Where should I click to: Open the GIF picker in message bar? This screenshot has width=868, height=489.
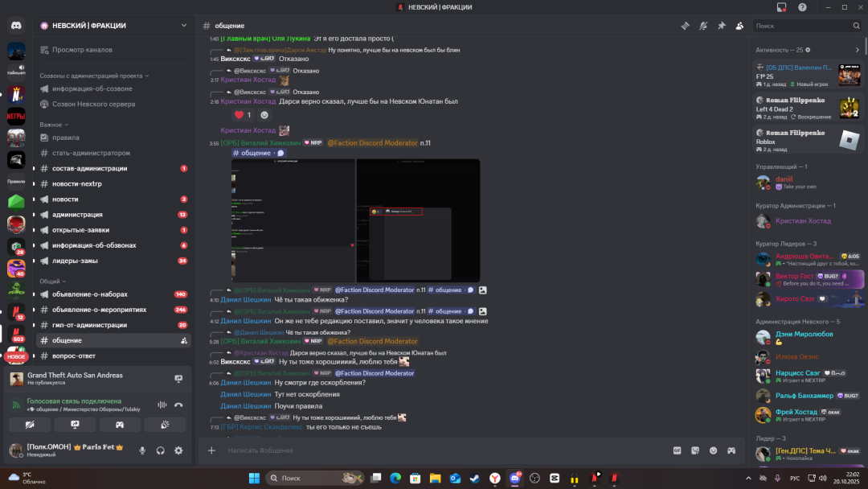pyautogui.click(x=677, y=450)
